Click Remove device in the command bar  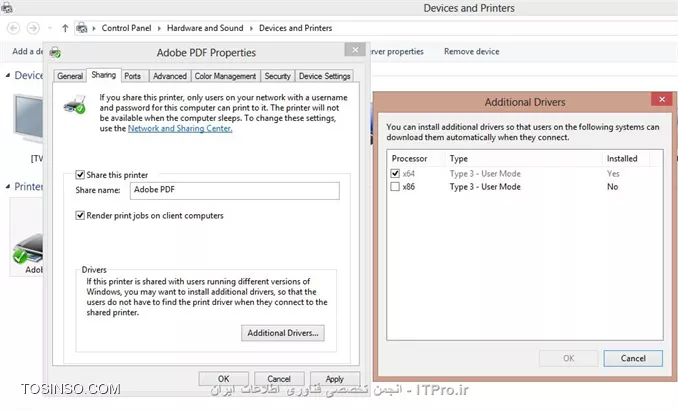(x=471, y=51)
